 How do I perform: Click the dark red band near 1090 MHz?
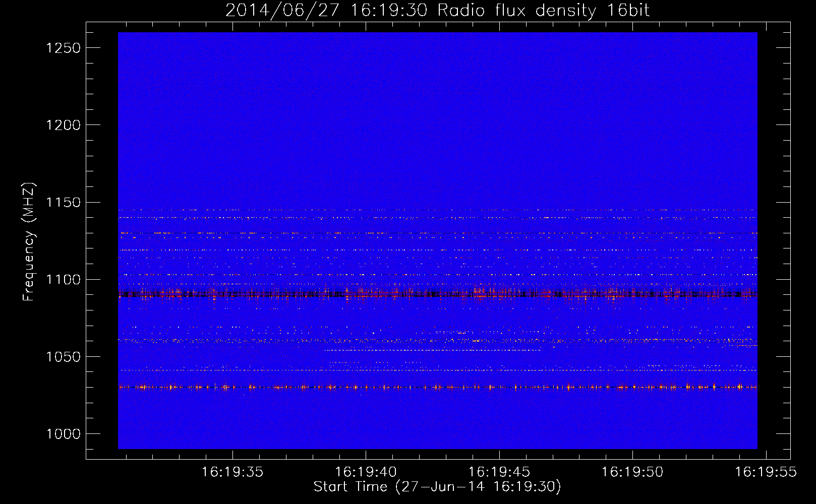pos(437,293)
